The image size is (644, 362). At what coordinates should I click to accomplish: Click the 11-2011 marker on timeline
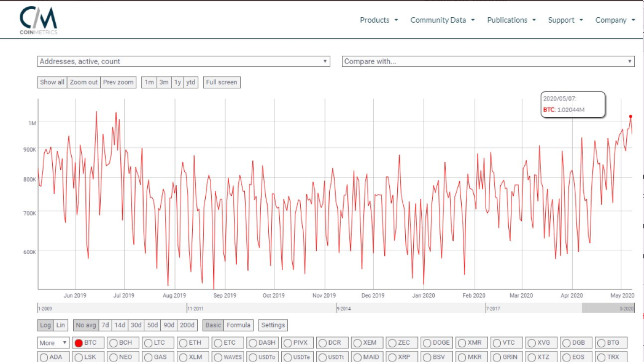(196, 309)
